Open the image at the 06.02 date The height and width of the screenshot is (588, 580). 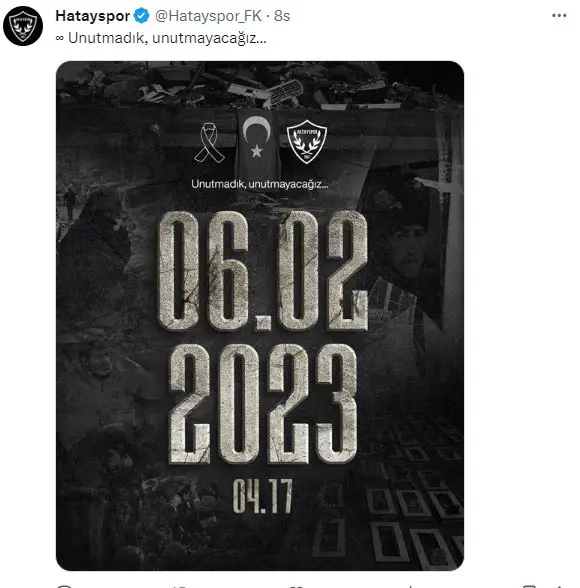click(x=262, y=271)
